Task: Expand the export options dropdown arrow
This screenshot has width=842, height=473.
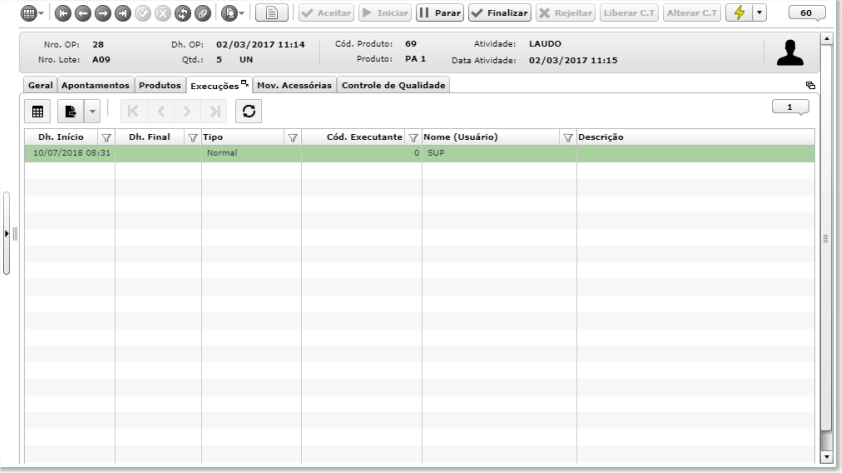Action: [92, 112]
